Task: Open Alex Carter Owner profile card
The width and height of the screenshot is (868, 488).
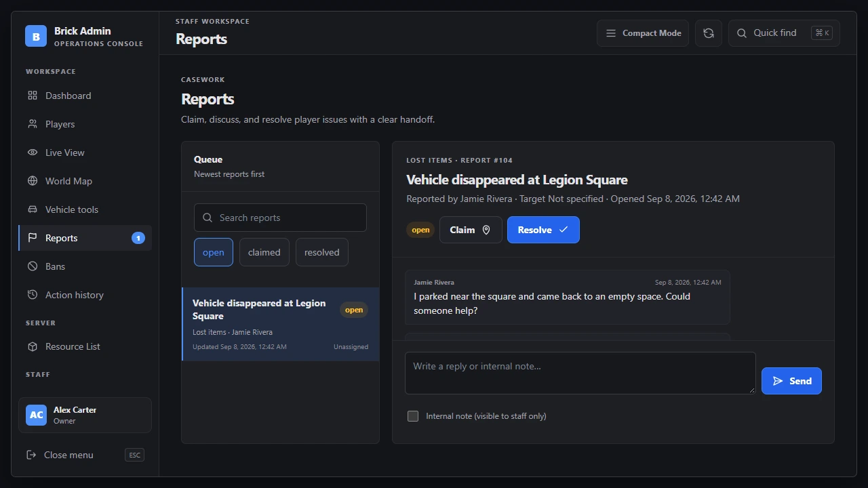Action: pyautogui.click(x=85, y=415)
